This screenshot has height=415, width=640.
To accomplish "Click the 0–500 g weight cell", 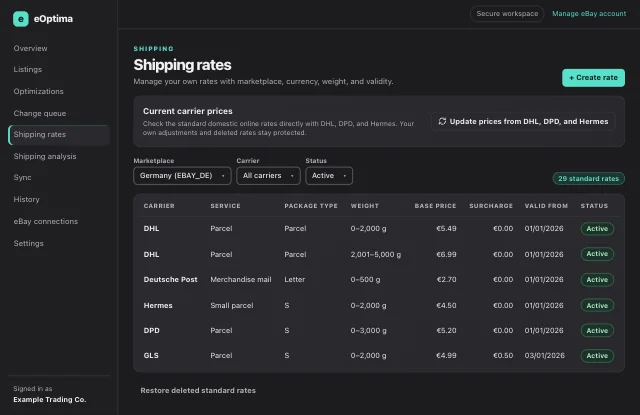I will 365,280.
